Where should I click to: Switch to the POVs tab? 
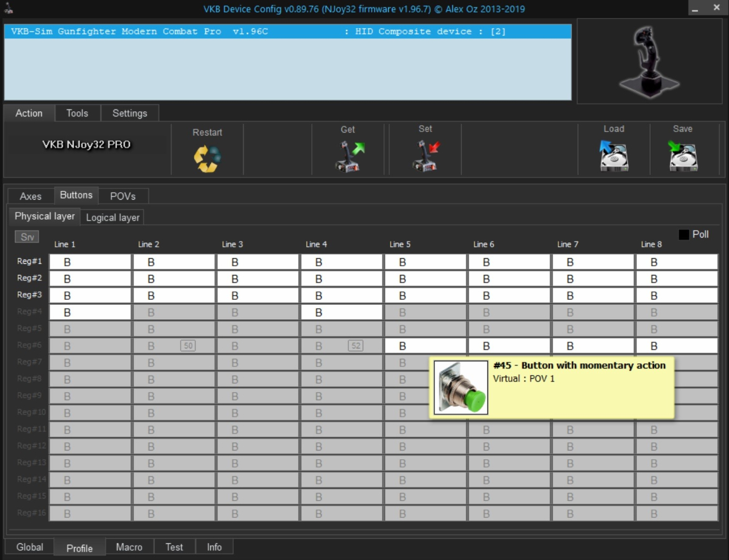(123, 196)
